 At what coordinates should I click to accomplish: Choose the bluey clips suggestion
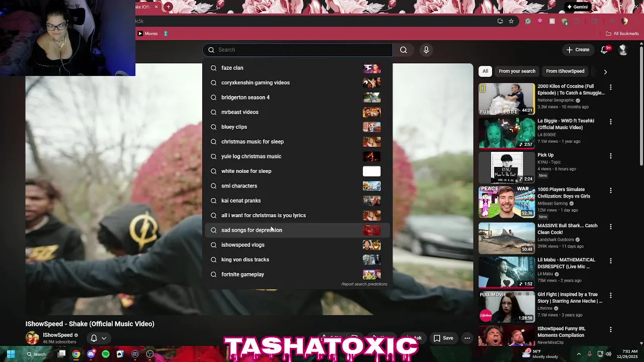297,127
